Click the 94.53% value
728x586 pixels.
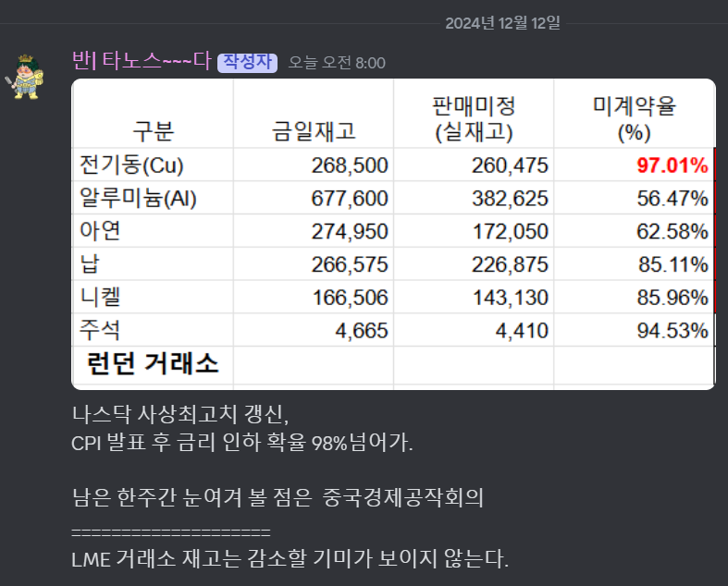coord(672,331)
